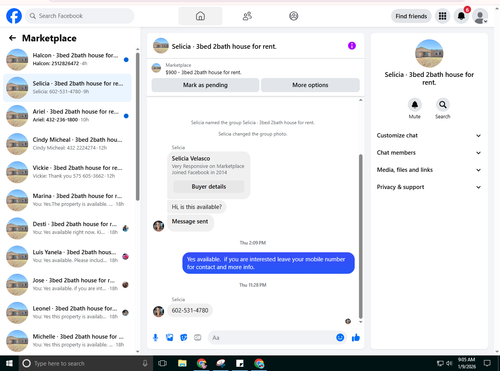Open conversation info purple icon in chat header

[x=352, y=46]
